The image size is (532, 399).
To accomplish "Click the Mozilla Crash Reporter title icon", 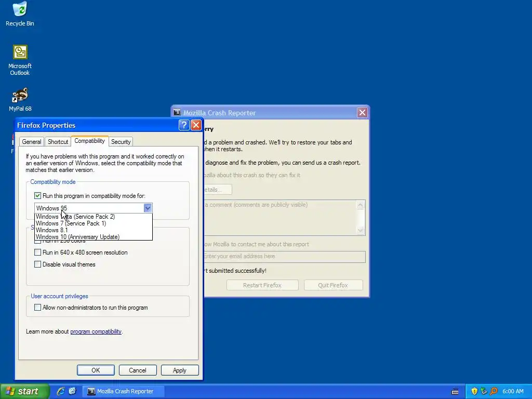I will pos(177,113).
